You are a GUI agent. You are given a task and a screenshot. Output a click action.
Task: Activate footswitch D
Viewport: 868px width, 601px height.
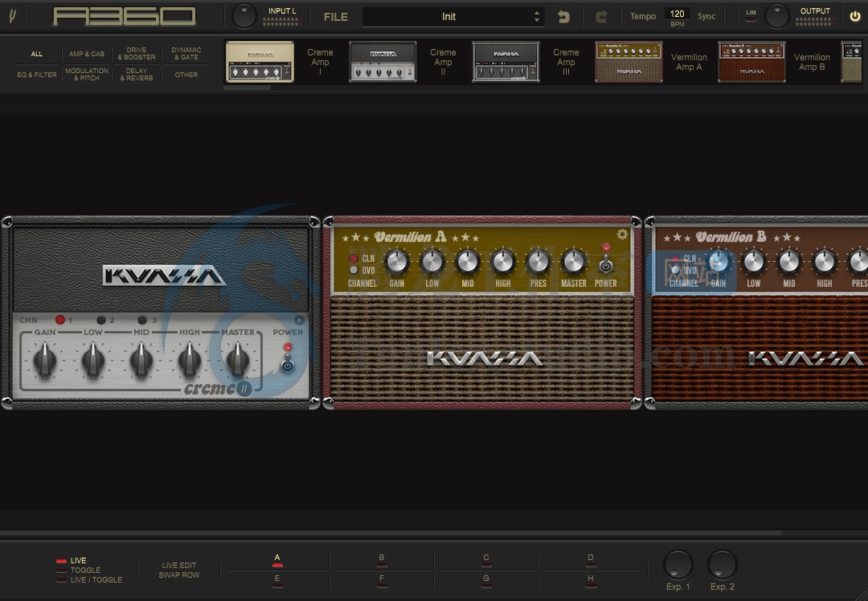[590, 560]
